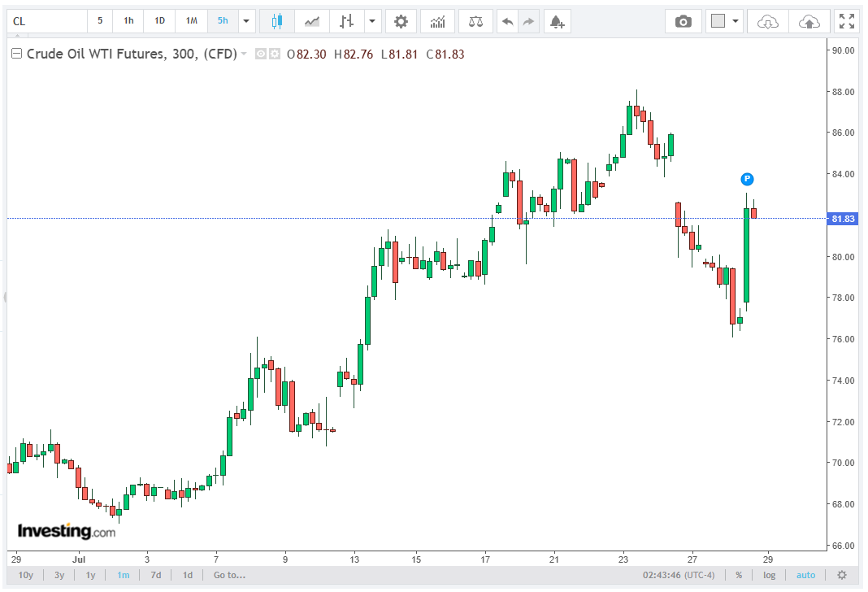The height and width of the screenshot is (592, 868).
Task: Select the 5h interval
Action: click(223, 21)
